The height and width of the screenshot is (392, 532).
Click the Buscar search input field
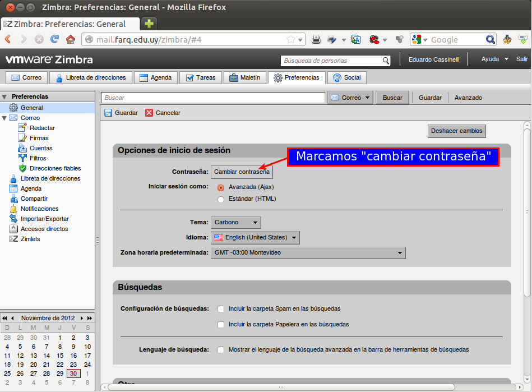[x=213, y=98]
